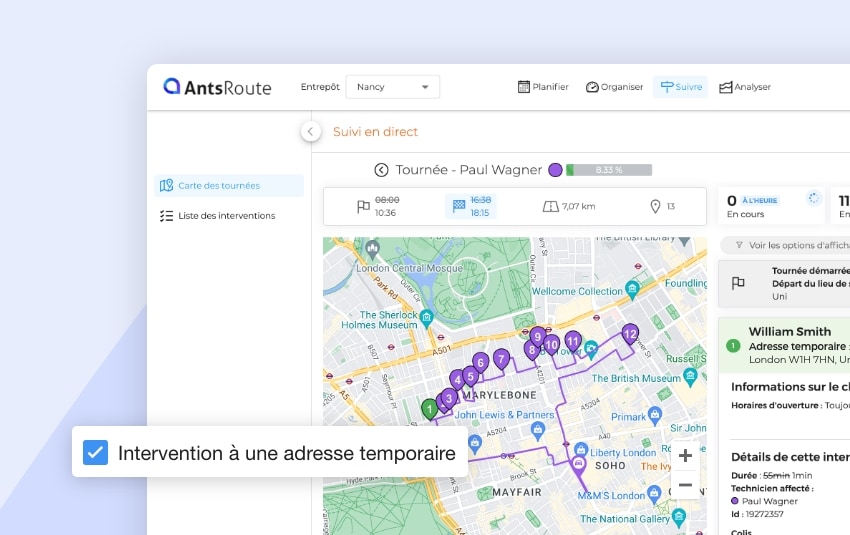This screenshot has height=535, width=850.
Task: Open the Entrepôt dropdown showing Nancy
Action: tap(393, 87)
